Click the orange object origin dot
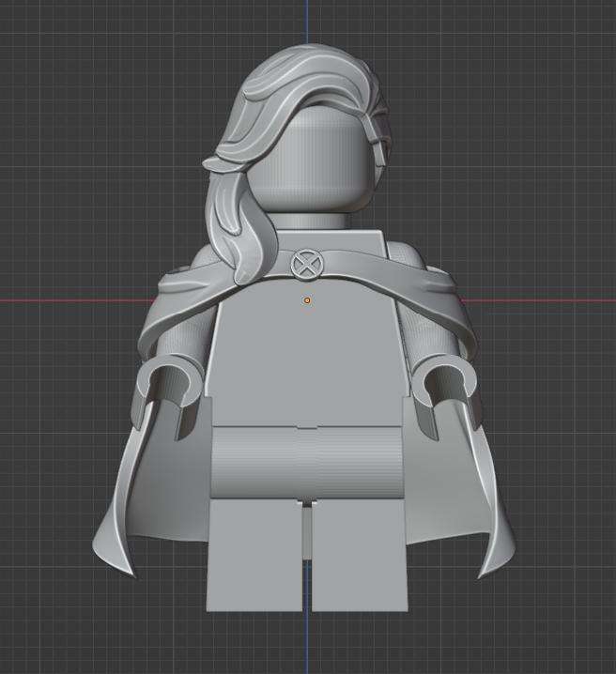Screen dimensions: 616x674 (307, 300)
